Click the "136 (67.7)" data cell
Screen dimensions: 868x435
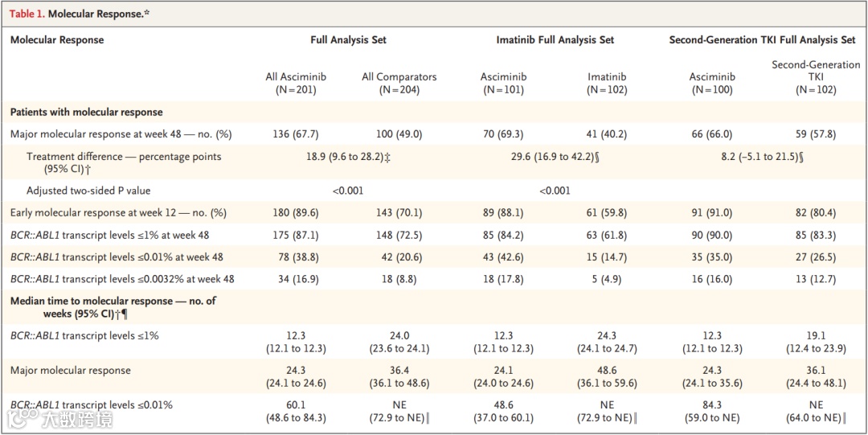pyautogui.click(x=295, y=133)
